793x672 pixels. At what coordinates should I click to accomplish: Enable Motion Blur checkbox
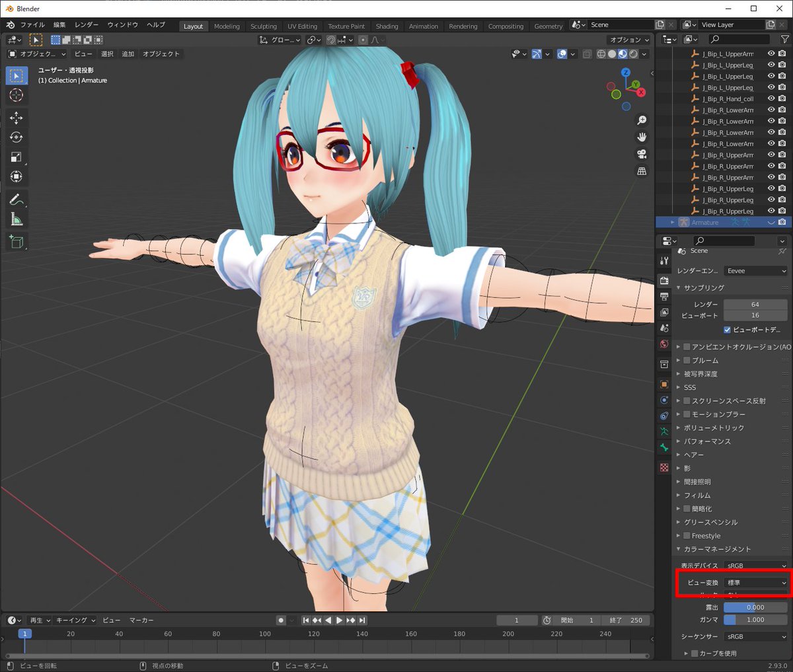(x=687, y=414)
